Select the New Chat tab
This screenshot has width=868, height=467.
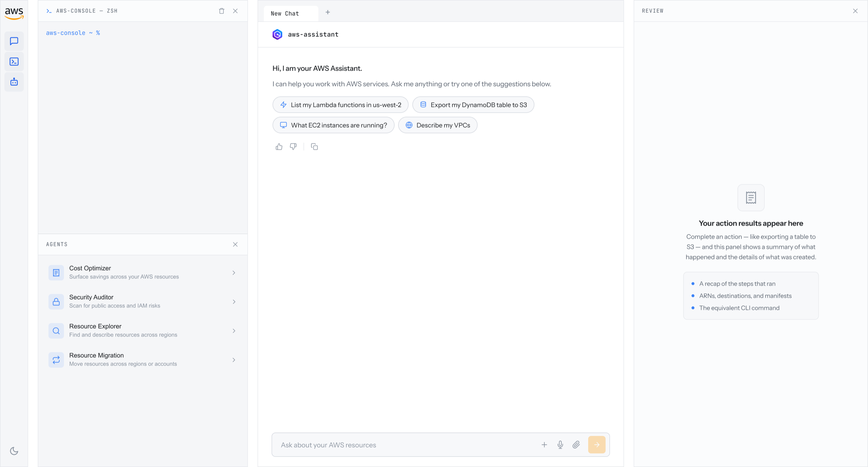[291, 14]
